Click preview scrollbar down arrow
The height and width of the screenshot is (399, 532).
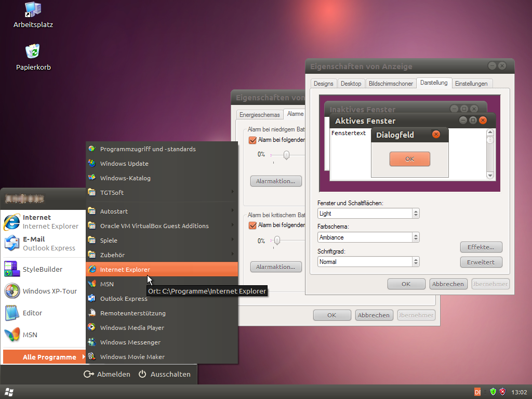pyautogui.click(x=490, y=176)
